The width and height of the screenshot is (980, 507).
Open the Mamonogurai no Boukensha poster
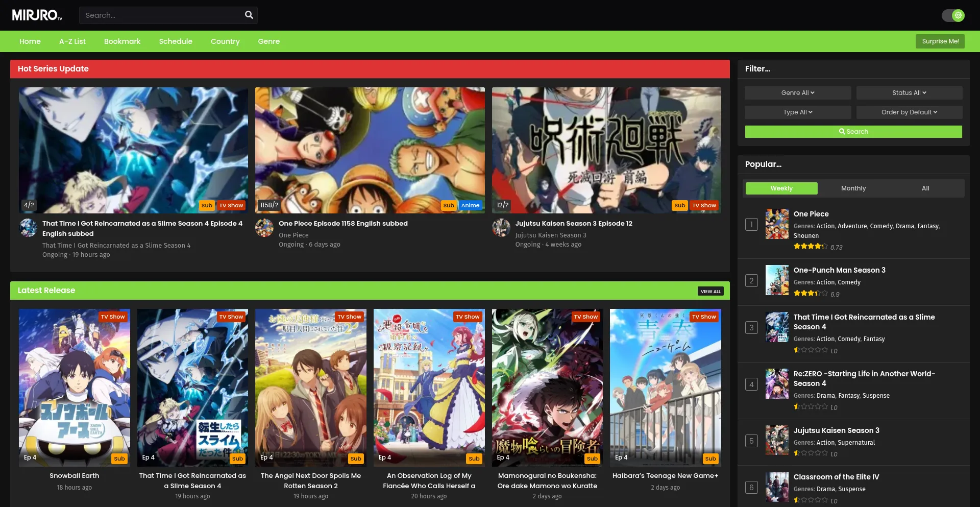pyautogui.click(x=547, y=388)
